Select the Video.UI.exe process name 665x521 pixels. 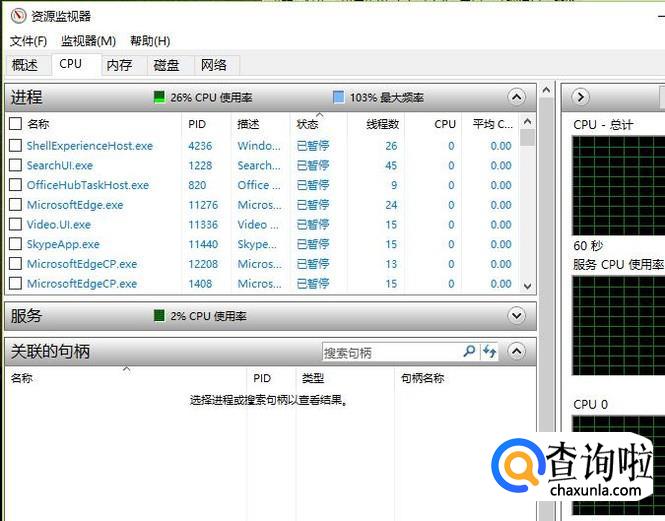pyautogui.click(x=59, y=224)
